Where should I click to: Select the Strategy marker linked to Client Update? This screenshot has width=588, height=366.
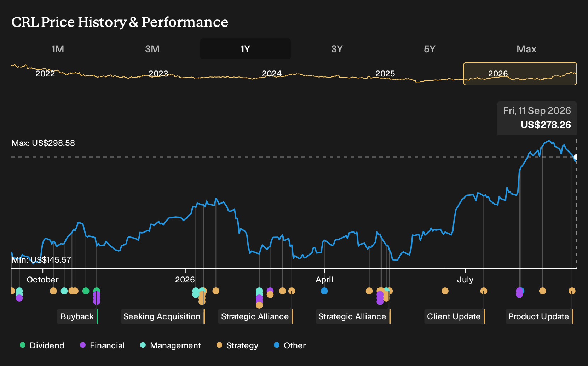(484, 291)
